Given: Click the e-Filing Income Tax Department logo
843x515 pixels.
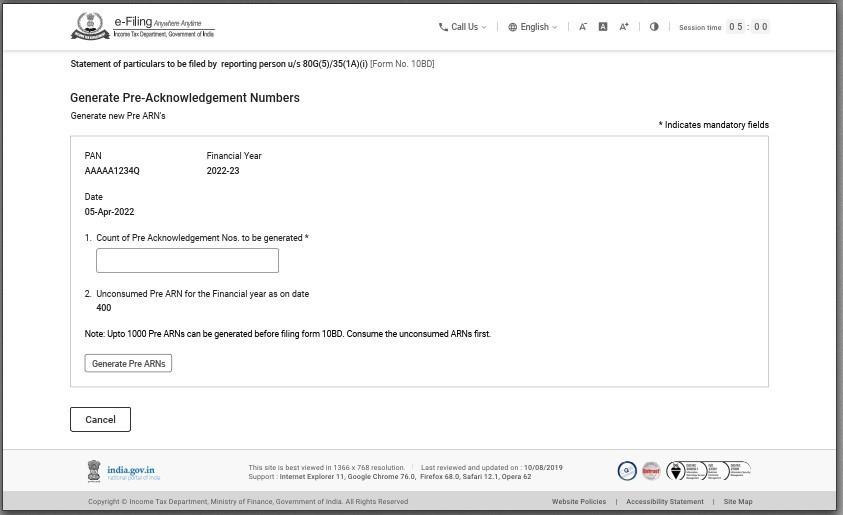Looking at the screenshot, I should (142, 27).
